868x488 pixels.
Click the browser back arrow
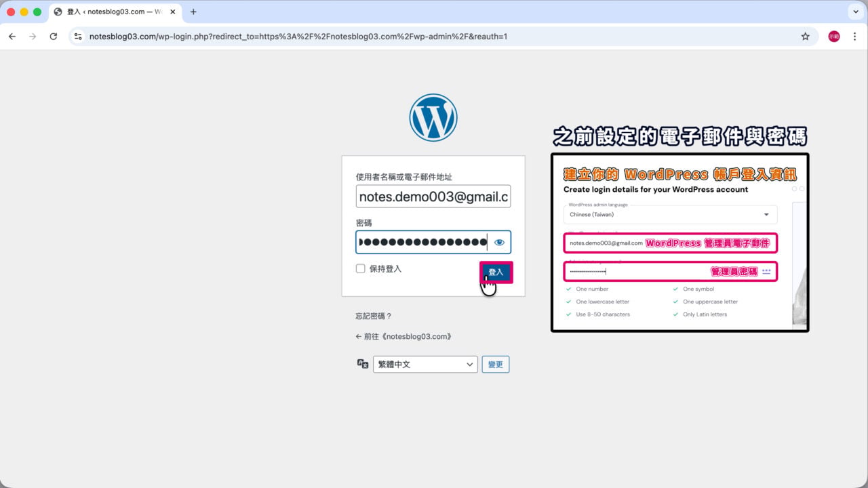pos(12,37)
